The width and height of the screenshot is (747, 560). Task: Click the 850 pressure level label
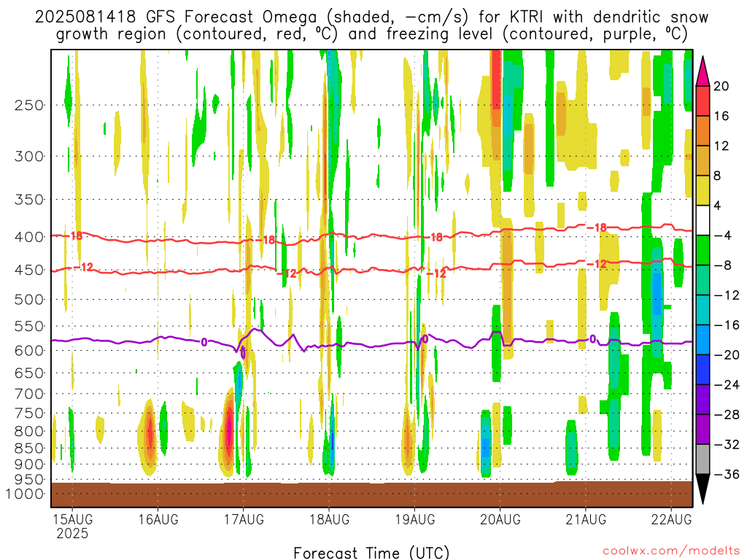(29, 448)
